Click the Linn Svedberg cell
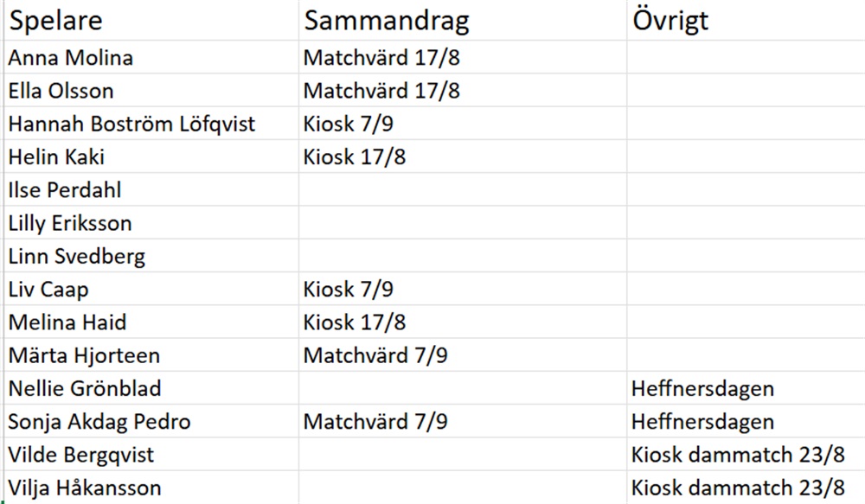This screenshot has height=504, width=865. tap(77, 256)
